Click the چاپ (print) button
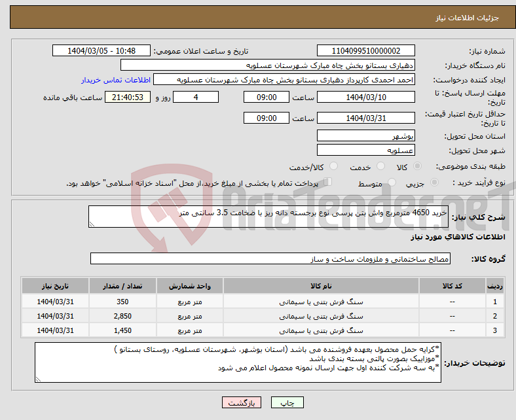 pos(287,402)
